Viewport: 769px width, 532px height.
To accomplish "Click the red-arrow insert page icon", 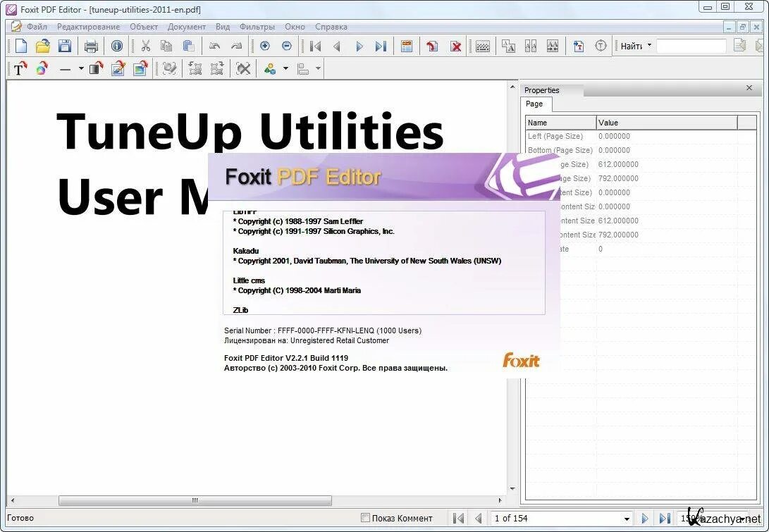I will (x=432, y=46).
